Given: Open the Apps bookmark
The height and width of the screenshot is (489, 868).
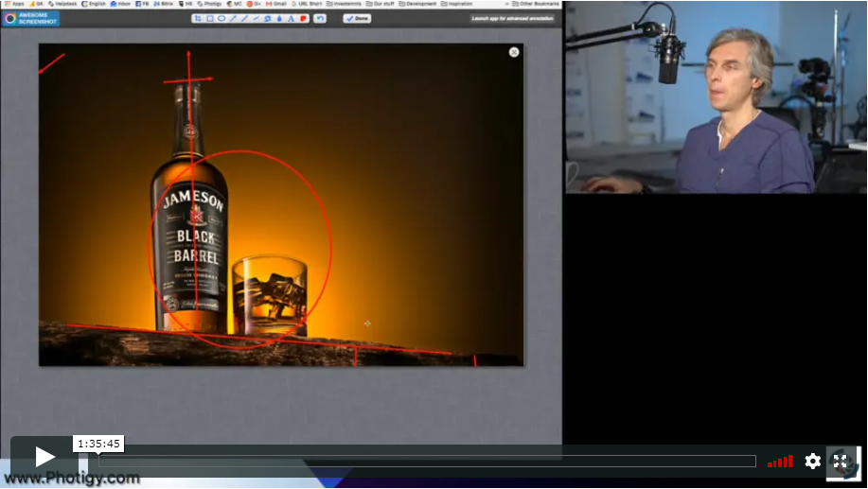Looking at the screenshot, I should click(x=14, y=4).
